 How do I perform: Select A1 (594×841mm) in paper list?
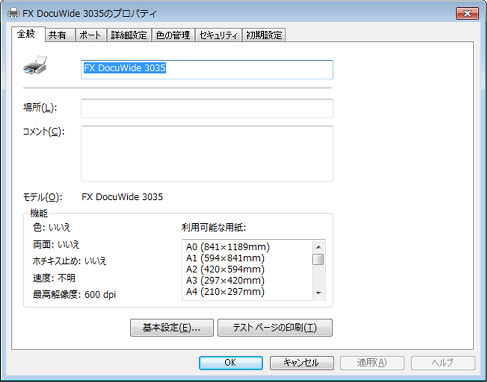(x=225, y=258)
